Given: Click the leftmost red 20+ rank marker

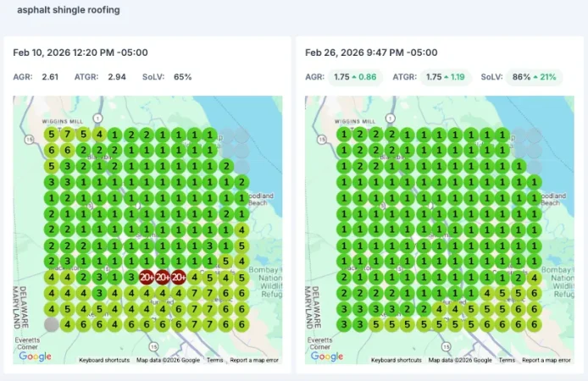Looking at the screenshot, I should coord(147,277).
